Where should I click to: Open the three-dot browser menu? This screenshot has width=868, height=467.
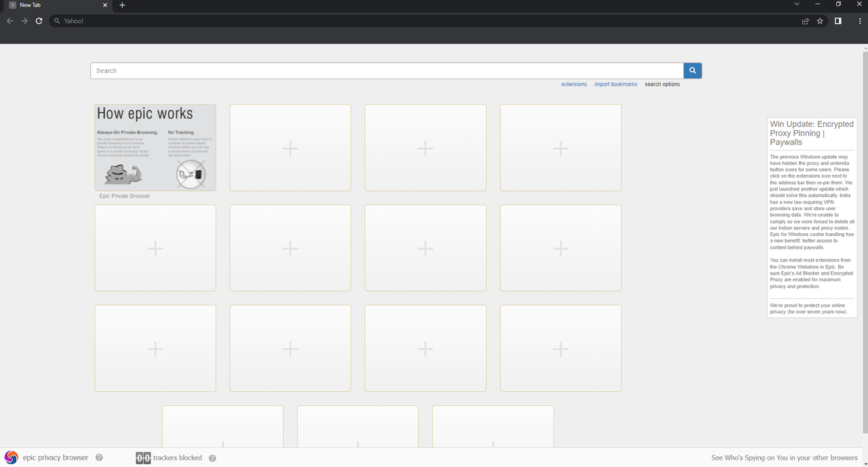860,21
